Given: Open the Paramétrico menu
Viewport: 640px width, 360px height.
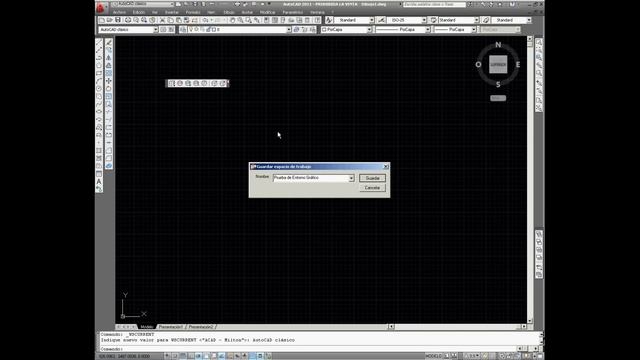Looking at the screenshot, I should point(293,12).
